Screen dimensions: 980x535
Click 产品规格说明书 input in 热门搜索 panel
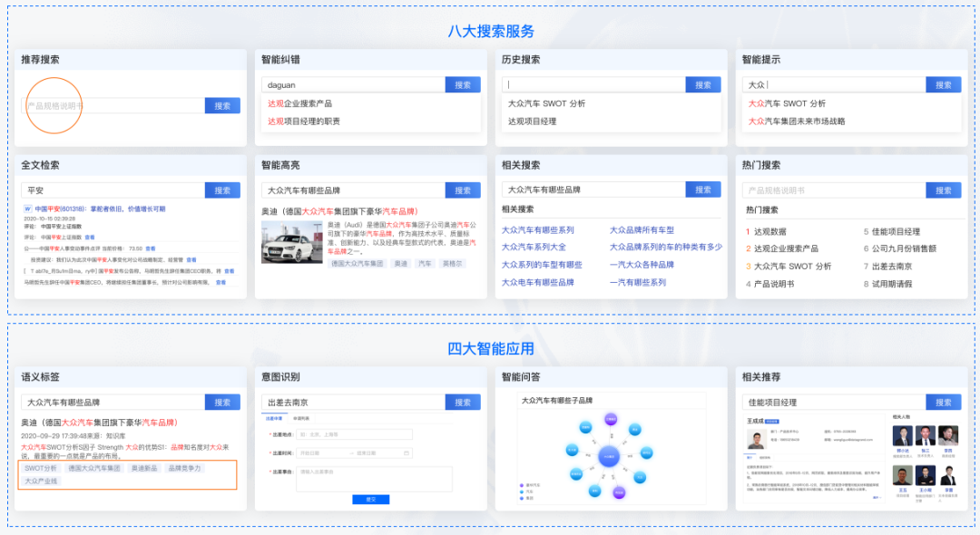[834, 190]
